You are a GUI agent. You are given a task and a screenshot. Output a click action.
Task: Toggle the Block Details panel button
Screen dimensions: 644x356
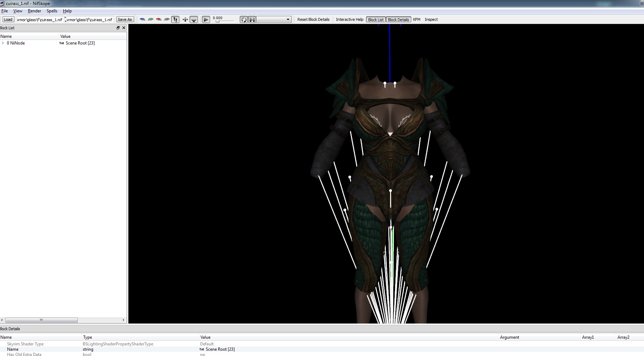(398, 19)
